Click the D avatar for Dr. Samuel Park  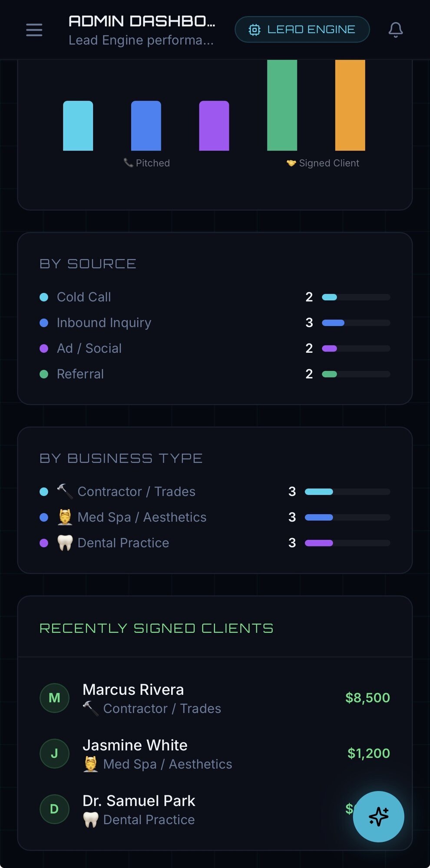click(54, 809)
